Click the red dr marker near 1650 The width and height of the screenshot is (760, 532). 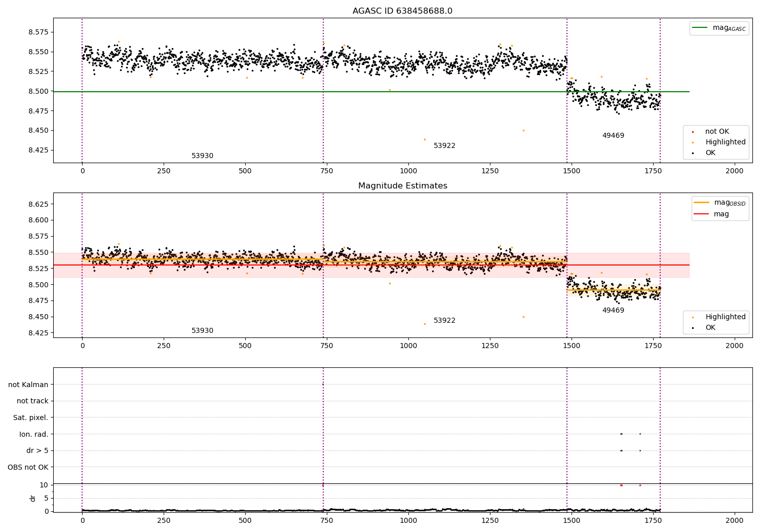tap(621, 485)
